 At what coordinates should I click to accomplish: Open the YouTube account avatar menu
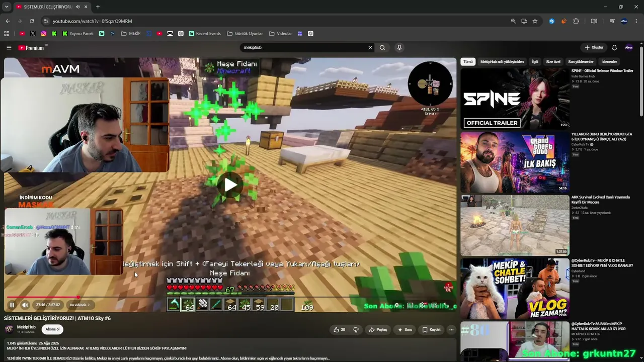(x=629, y=48)
